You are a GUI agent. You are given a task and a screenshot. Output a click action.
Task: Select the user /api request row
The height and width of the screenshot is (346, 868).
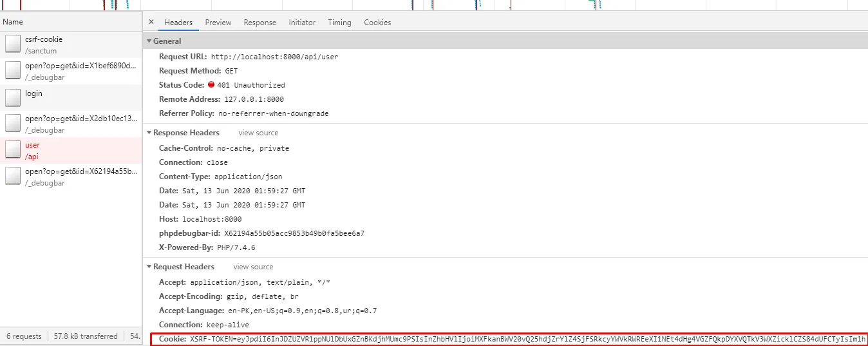pos(71,150)
